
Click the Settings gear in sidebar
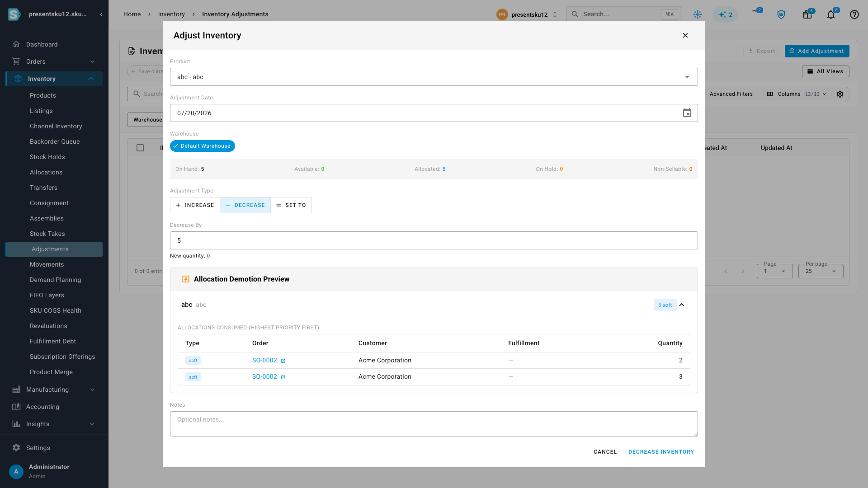[x=16, y=448]
